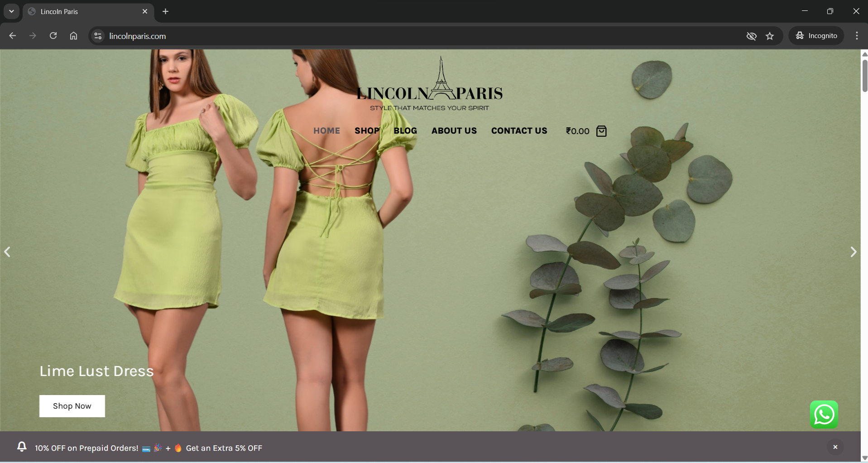Image resolution: width=868 pixels, height=463 pixels.
Task: Reload the current page
Action: 53,36
